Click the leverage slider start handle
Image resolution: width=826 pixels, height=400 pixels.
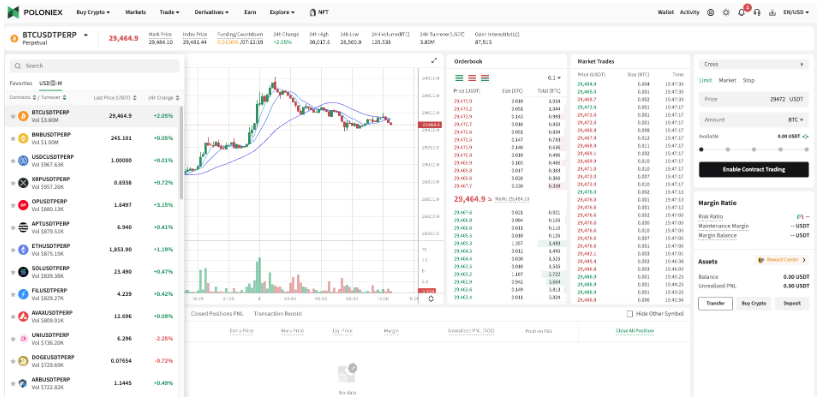coord(701,150)
